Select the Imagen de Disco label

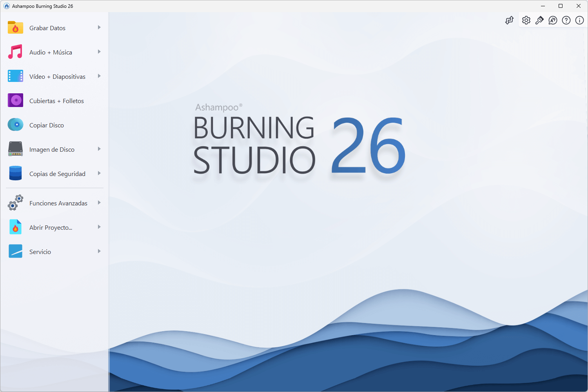(x=52, y=150)
